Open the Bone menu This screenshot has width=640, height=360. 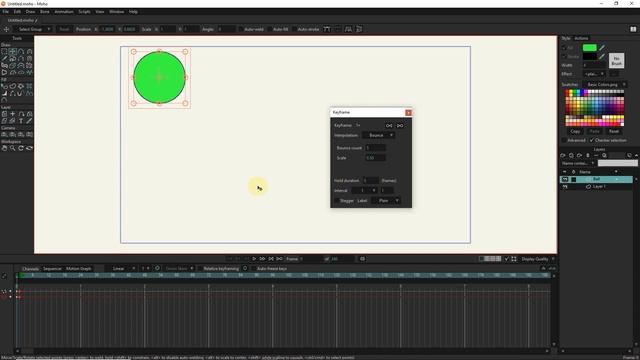(44, 12)
